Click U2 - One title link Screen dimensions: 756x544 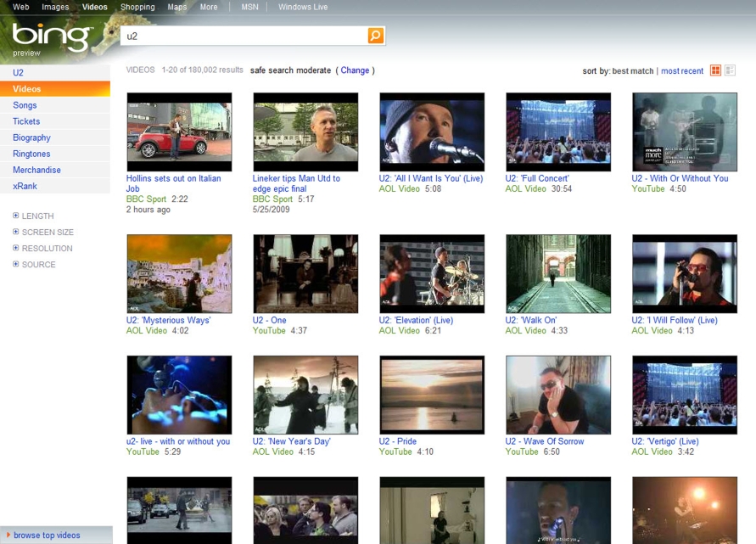pyautogui.click(x=270, y=320)
